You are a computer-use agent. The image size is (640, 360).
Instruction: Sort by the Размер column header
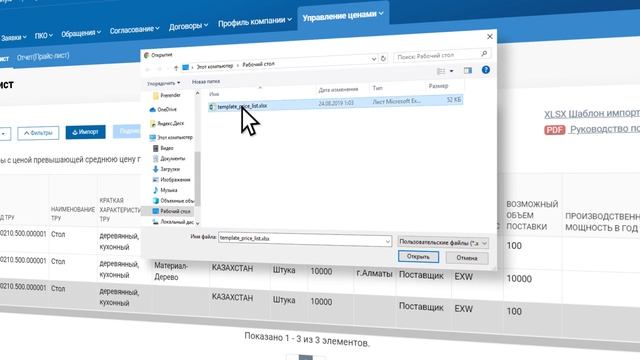click(438, 86)
